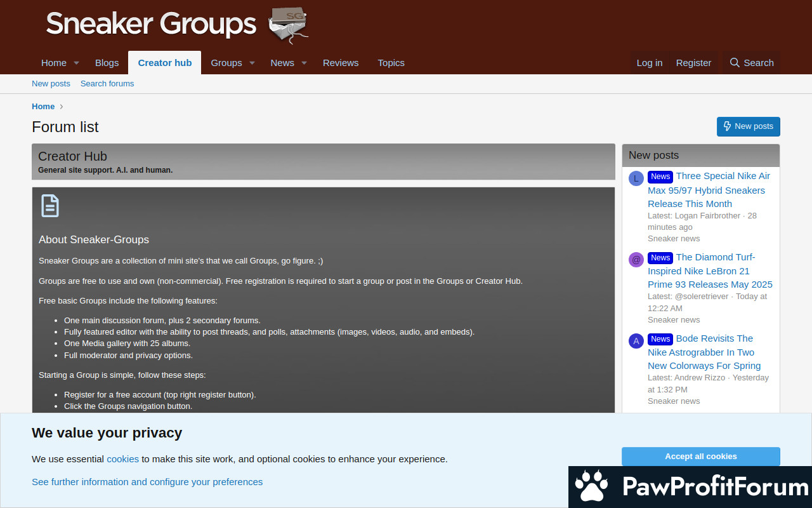Click the blue New posts button

coord(749,126)
